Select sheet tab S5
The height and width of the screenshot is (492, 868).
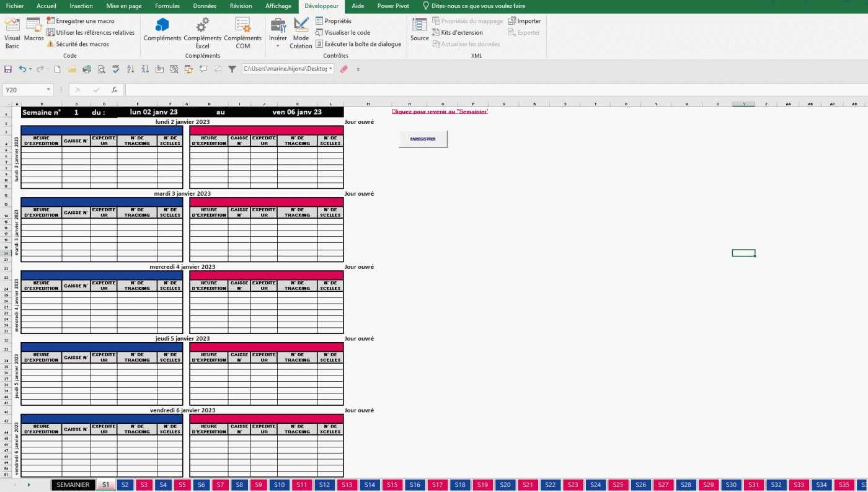tap(182, 485)
